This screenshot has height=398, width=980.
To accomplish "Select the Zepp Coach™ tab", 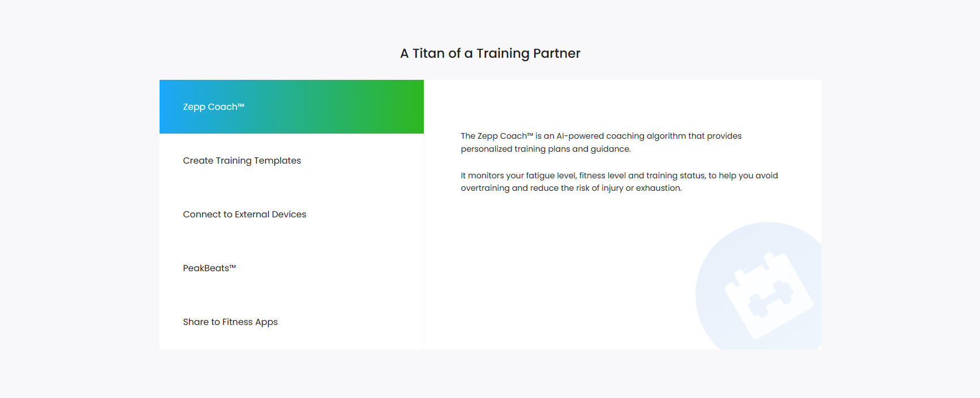I will click(x=213, y=107).
